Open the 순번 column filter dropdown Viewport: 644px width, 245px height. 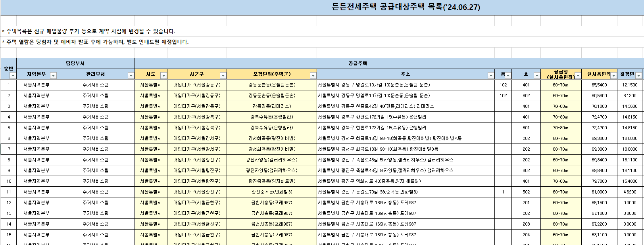(13, 75)
